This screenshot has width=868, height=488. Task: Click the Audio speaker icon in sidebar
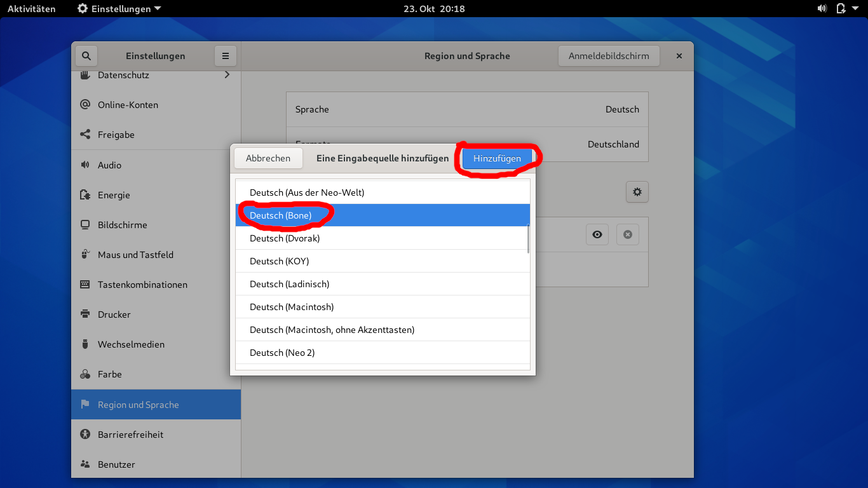click(85, 165)
